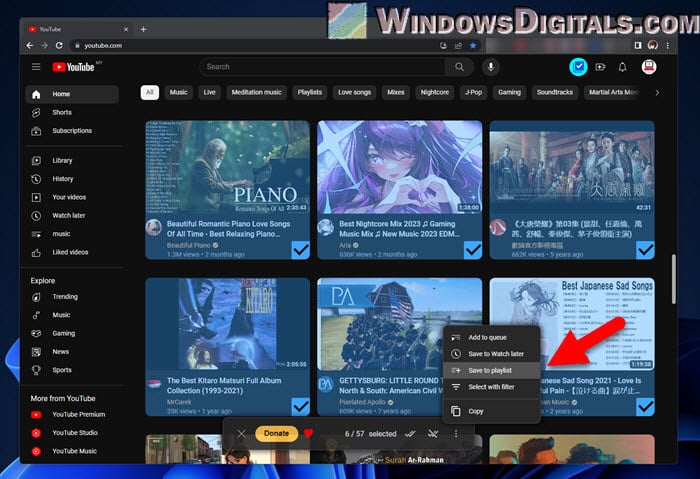
Task: Open Your videos in the sidebar
Action: (x=72, y=197)
